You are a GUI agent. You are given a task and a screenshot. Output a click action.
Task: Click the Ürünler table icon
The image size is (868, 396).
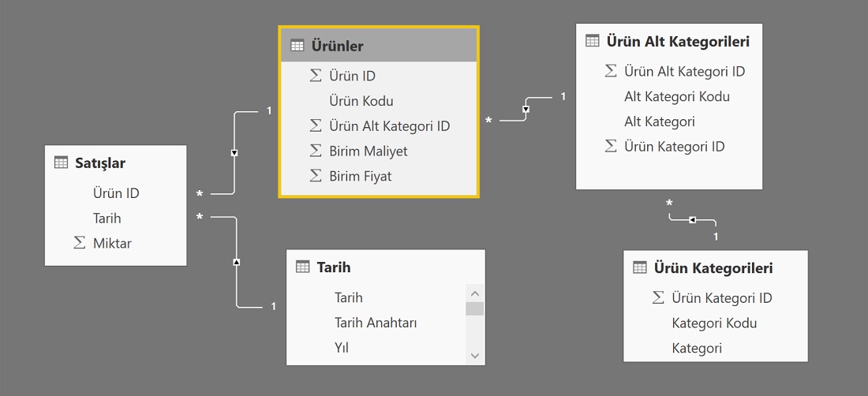coord(297,46)
